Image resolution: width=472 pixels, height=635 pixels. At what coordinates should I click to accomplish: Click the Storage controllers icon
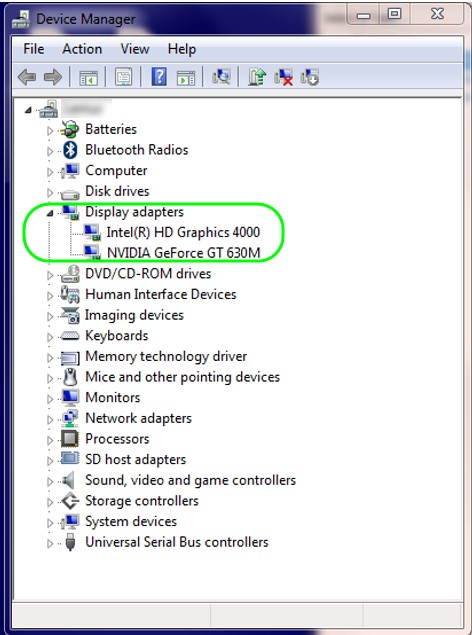pos(70,501)
